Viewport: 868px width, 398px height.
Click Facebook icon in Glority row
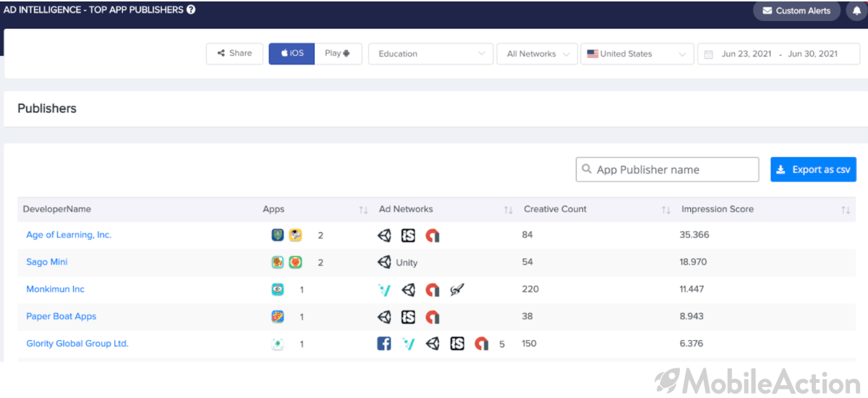pos(384,344)
